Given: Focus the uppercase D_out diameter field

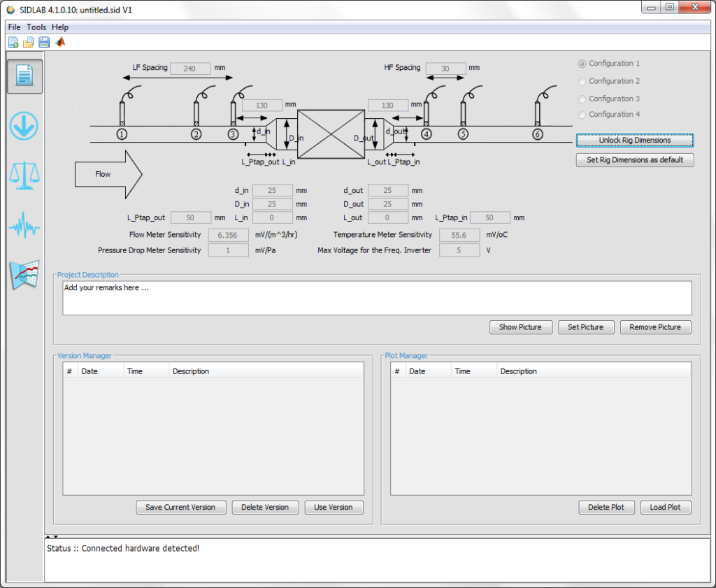Looking at the screenshot, I should coord(387,204).
